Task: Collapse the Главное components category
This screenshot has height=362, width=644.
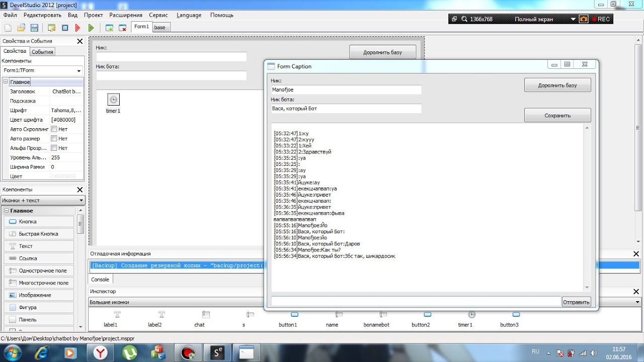Action: click(6, 211)
